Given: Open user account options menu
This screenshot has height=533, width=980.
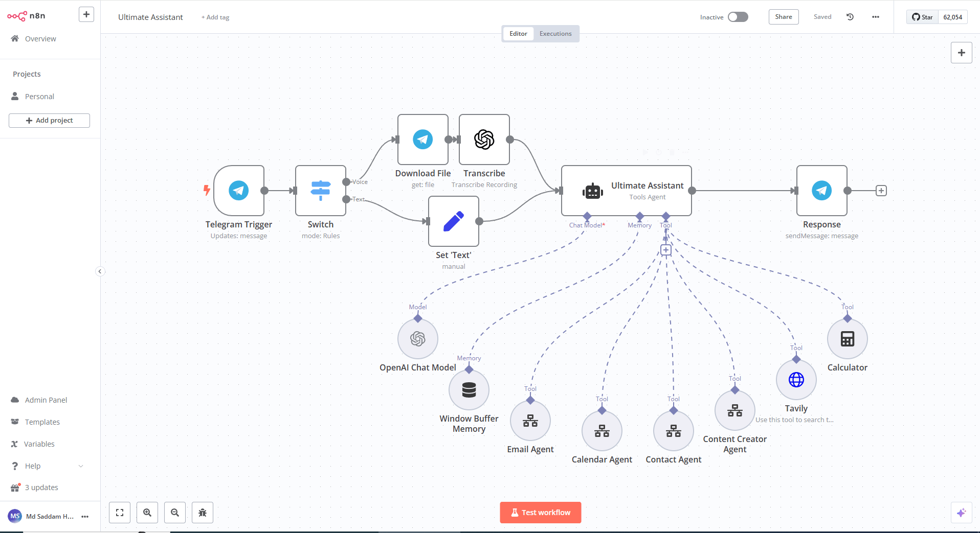Looking at the screenshot, I should pyautogui.click(x=85, y=517).
